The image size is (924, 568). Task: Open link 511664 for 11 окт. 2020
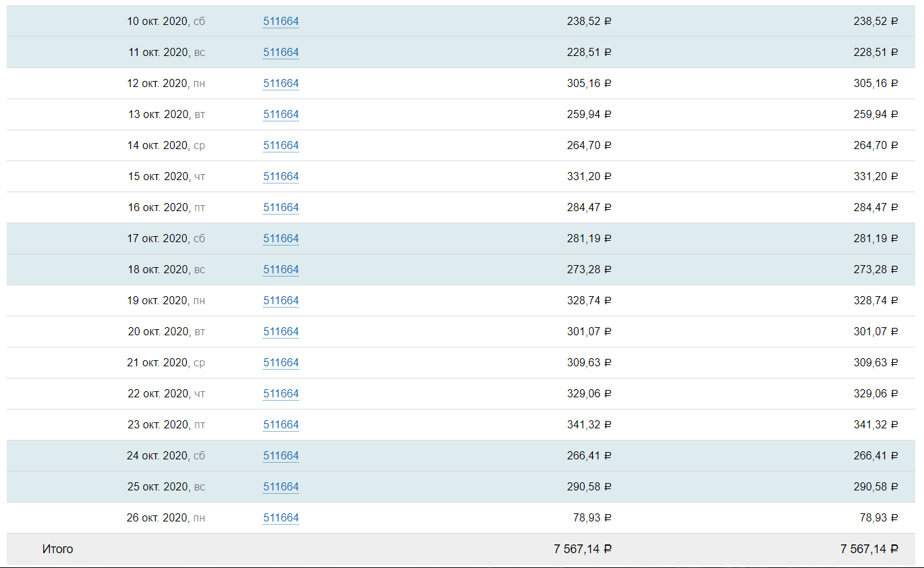click(281, 53)
